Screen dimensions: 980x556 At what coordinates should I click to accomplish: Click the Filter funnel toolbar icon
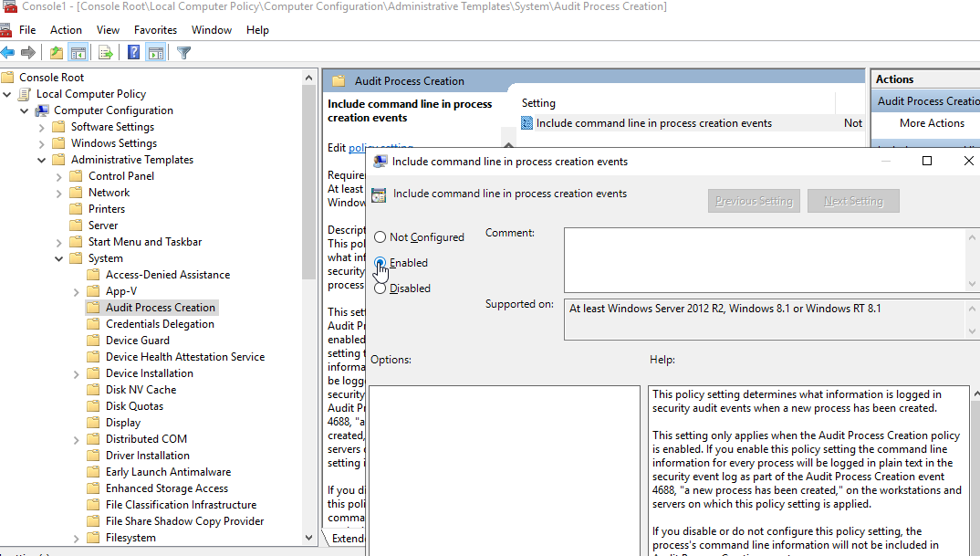point(183,53)
